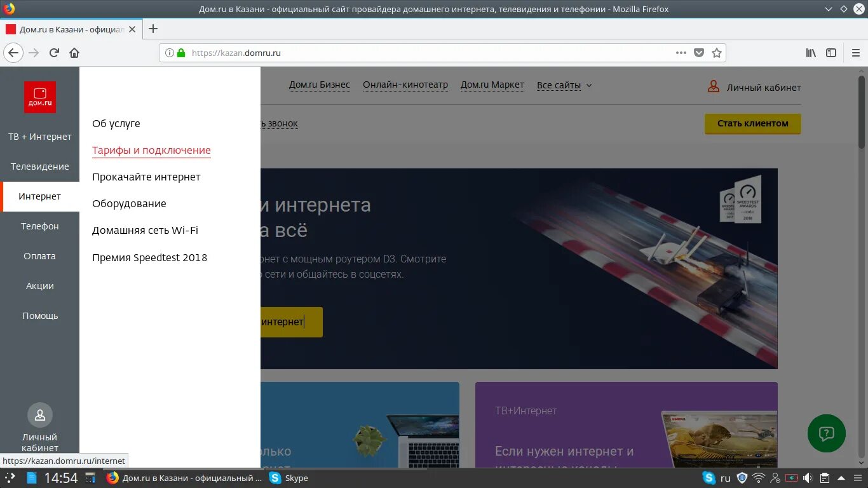Expand the Все сайты dropdown
Image resolution: width=868 pixels, height=488 pixels.
(564, 85)
